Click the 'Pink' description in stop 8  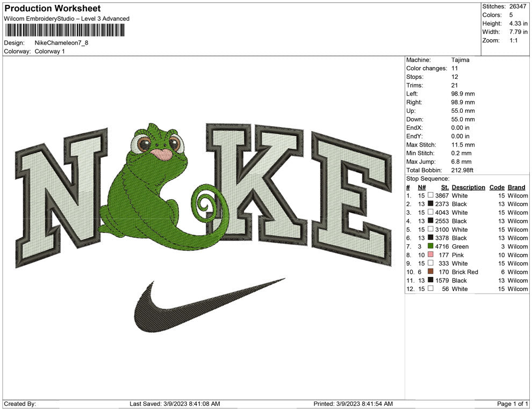(458, 255)
